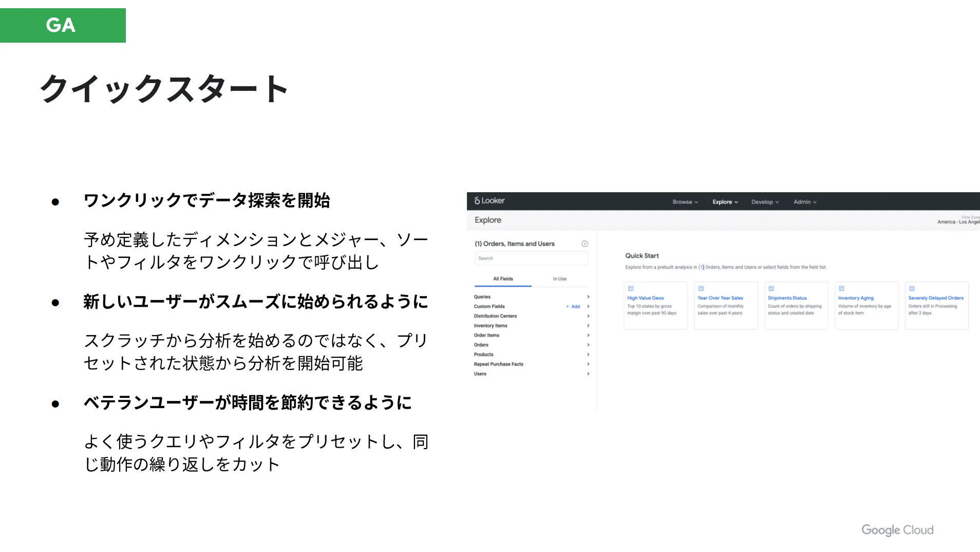
Task: Click the table icon on High Value Geos card
Action: click(631, 288)
